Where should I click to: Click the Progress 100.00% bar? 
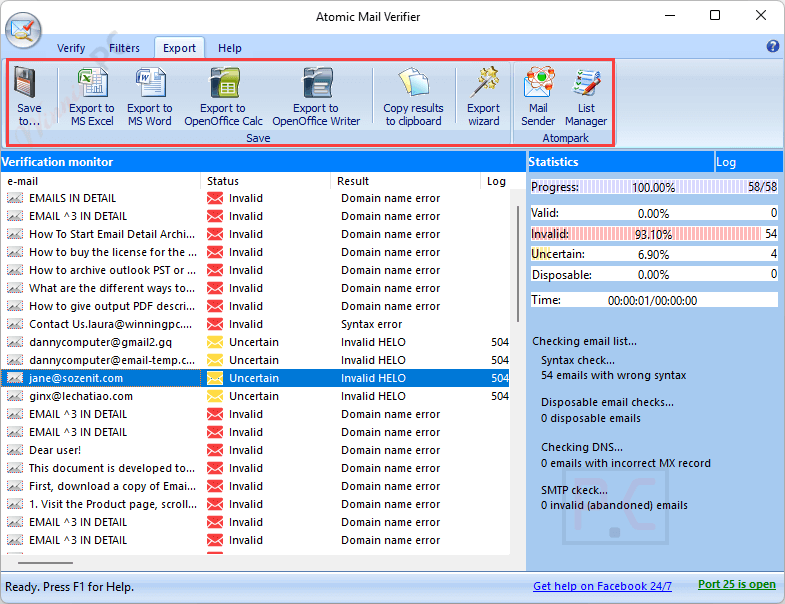click(654, 187)
